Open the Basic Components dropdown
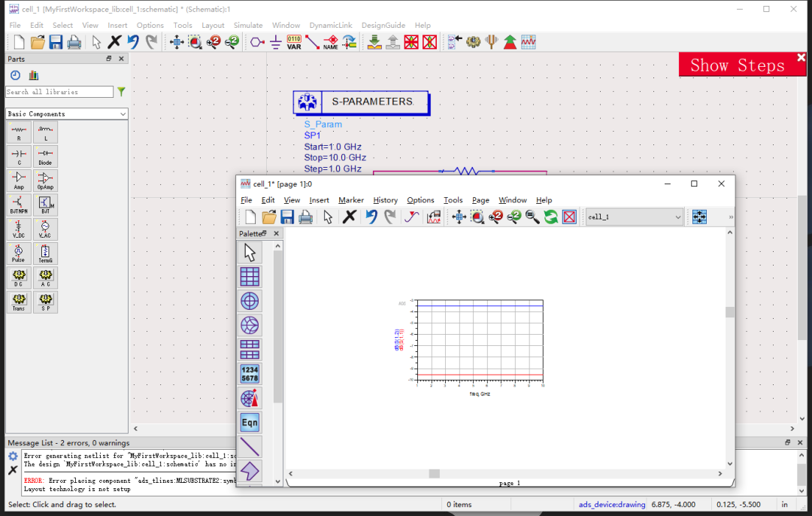 point(67,114)
